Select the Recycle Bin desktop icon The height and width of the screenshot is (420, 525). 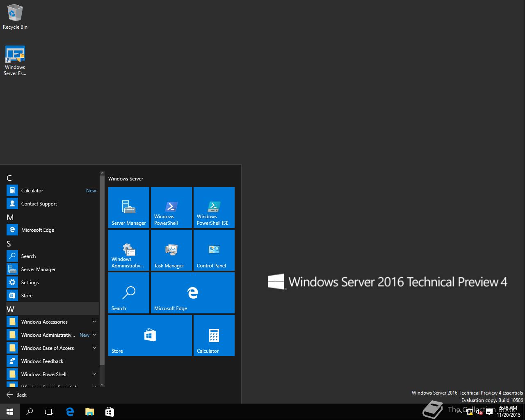pyautogui.click(x=15, y=17)
